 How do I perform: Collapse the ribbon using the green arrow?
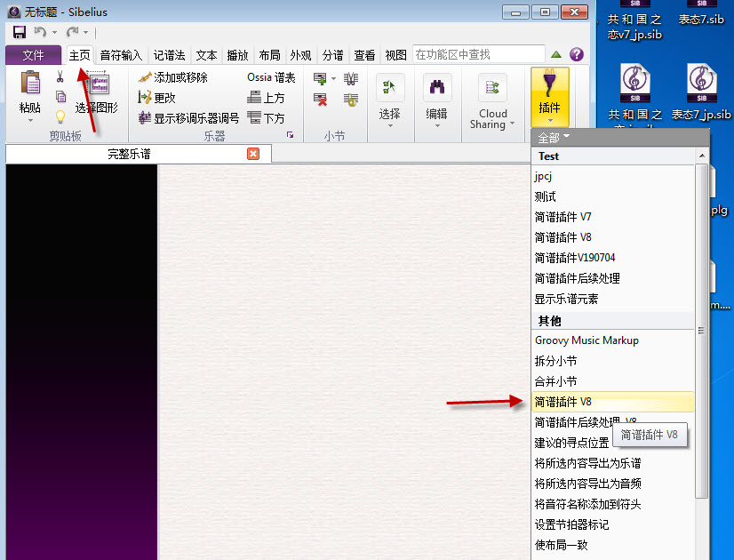(x=556, y=55)
